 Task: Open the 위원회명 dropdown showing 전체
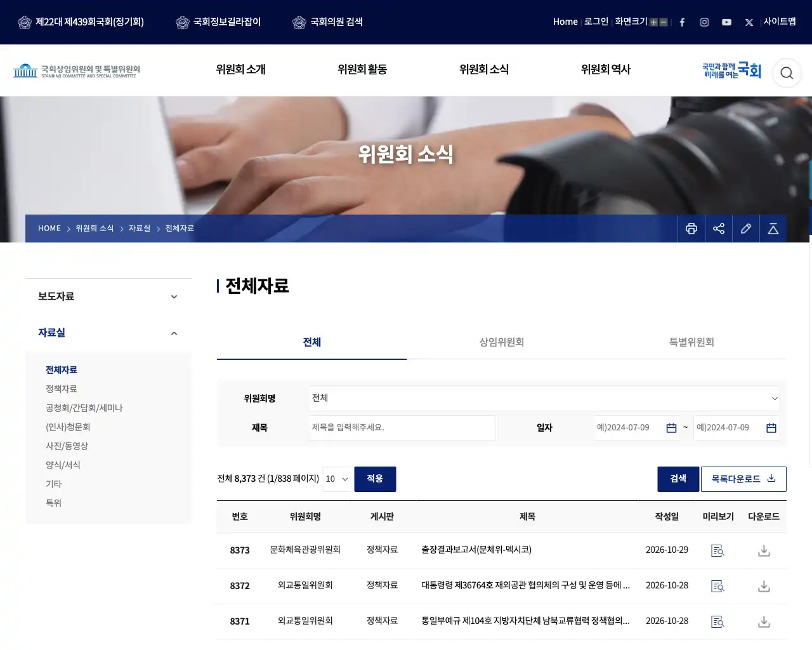coord(544,398)
